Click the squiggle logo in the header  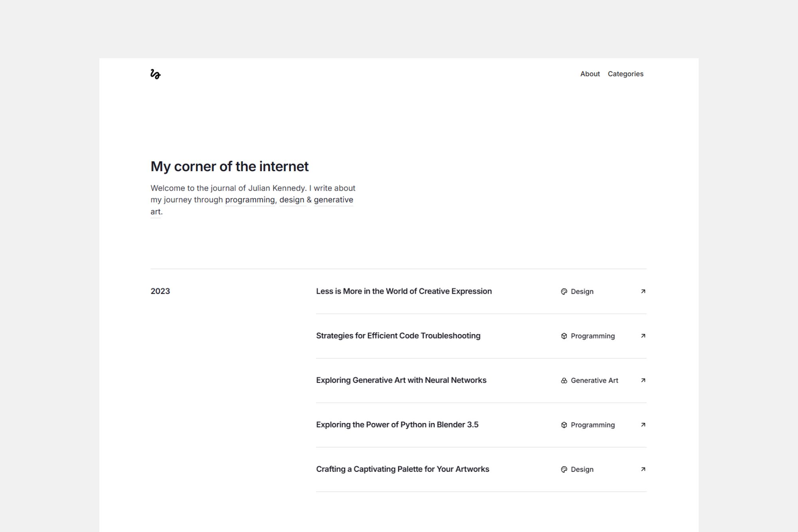[155, 74]
